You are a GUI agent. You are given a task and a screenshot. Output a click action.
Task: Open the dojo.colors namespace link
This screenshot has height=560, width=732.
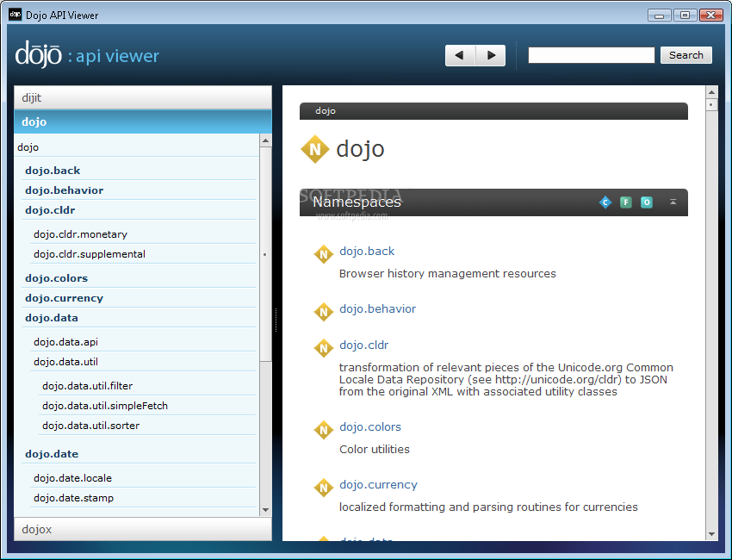(369, 426)
